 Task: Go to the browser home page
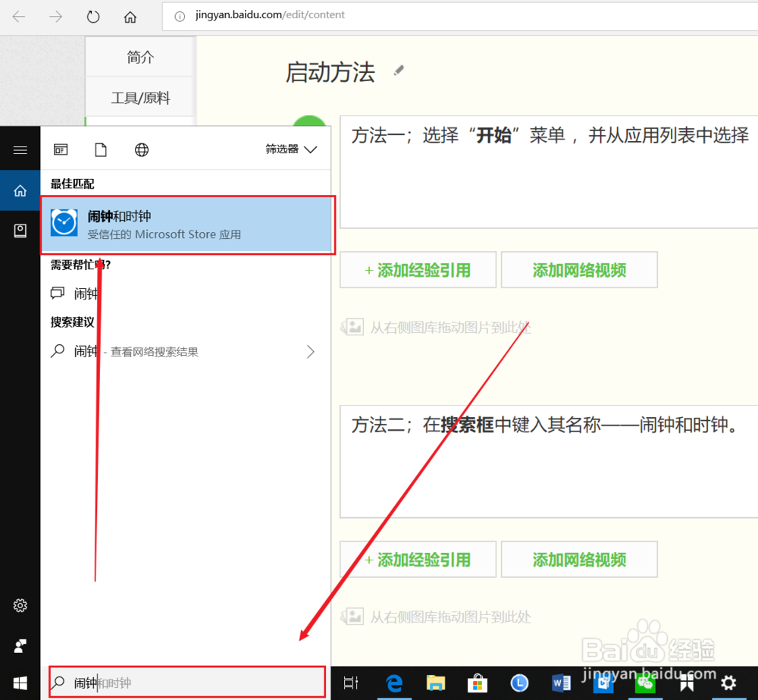click(130, 17)
